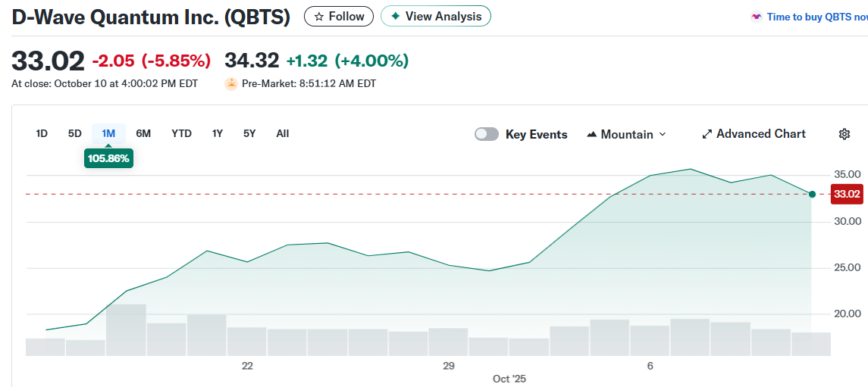
Task: Click the icon beside Time to buy QBTS
Action: [756, 17]
